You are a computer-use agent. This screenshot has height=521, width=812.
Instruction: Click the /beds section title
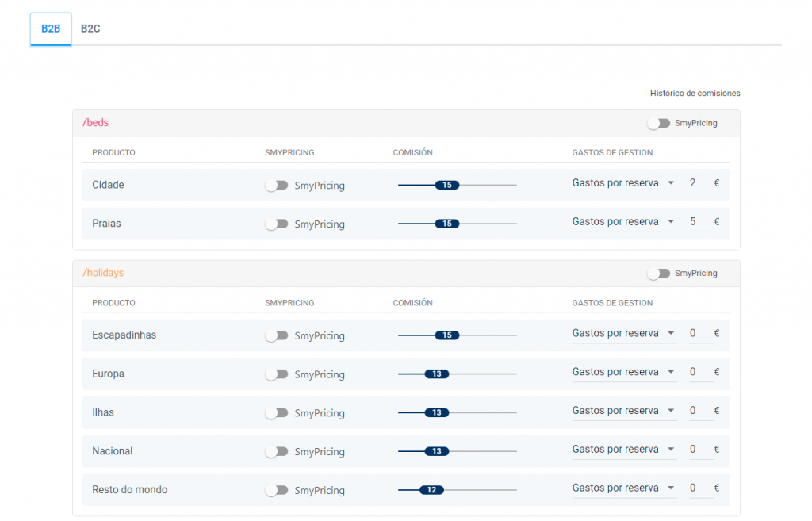[x=95, y=123]
